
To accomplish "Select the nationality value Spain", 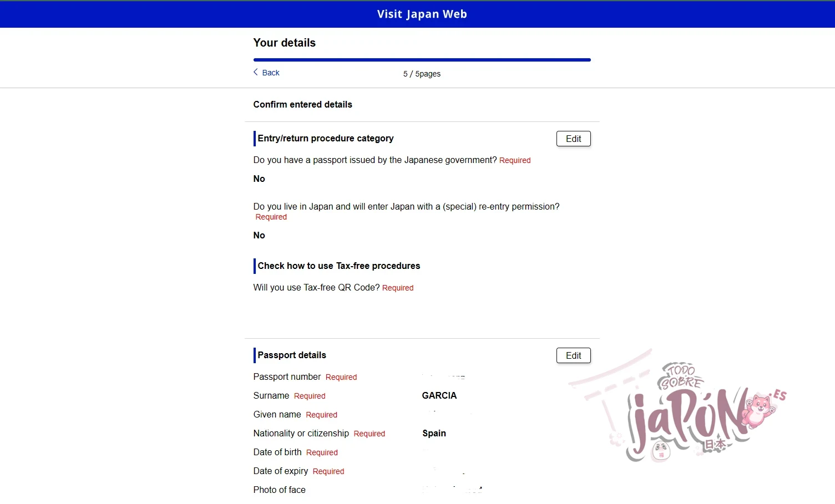I will pyautogui.click(x=434, y=433).
